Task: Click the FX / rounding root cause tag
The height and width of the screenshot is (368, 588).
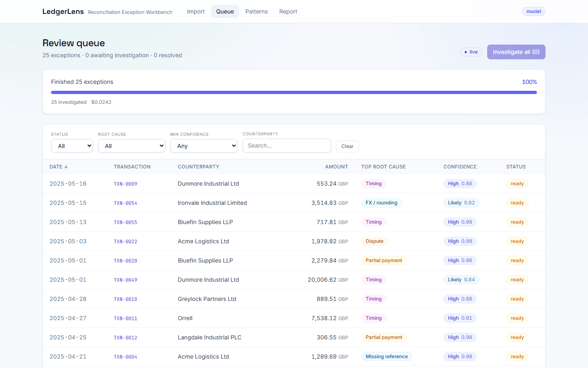Action: [x=381, y=203]
